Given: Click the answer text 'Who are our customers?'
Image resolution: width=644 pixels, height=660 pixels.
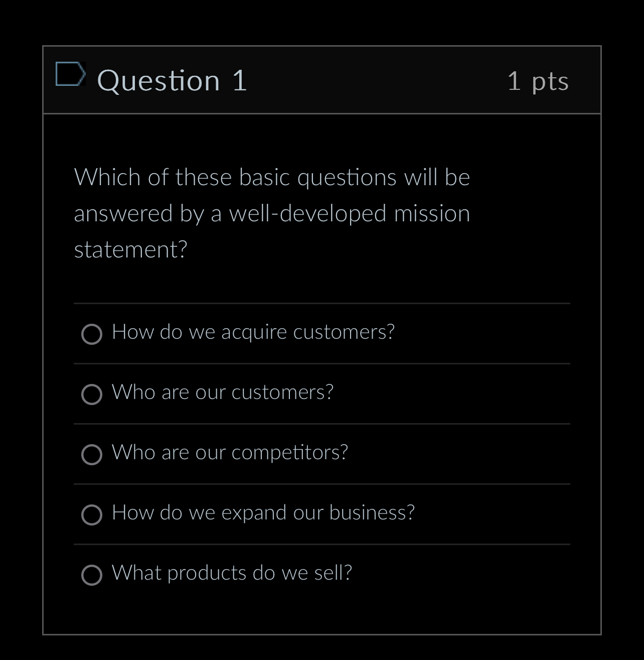Looking at the screenshot, I should pos(223,392).
